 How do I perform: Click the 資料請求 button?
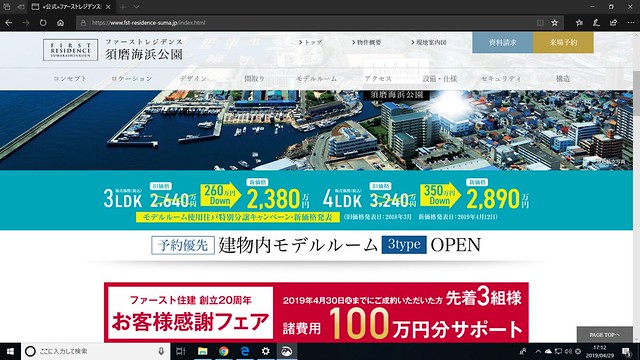502,42
